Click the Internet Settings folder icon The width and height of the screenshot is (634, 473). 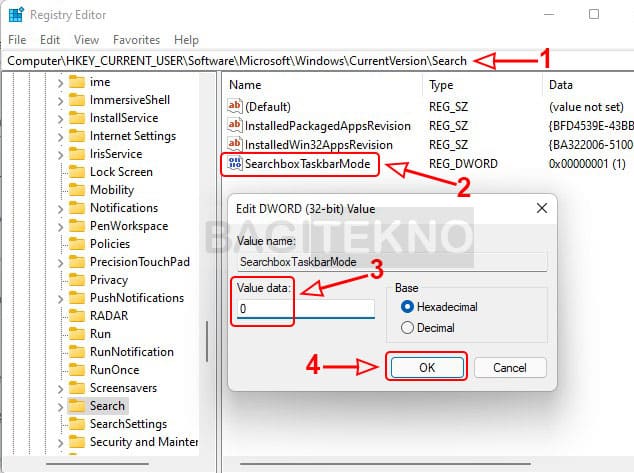click(x=76, y=136)
